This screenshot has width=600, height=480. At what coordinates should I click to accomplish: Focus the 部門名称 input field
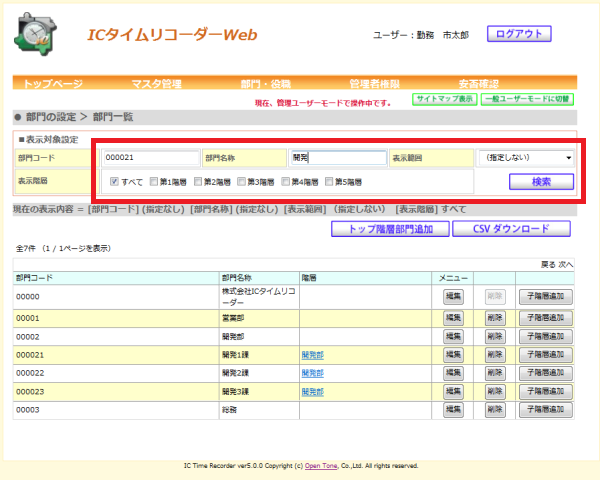tap(338, 157)
